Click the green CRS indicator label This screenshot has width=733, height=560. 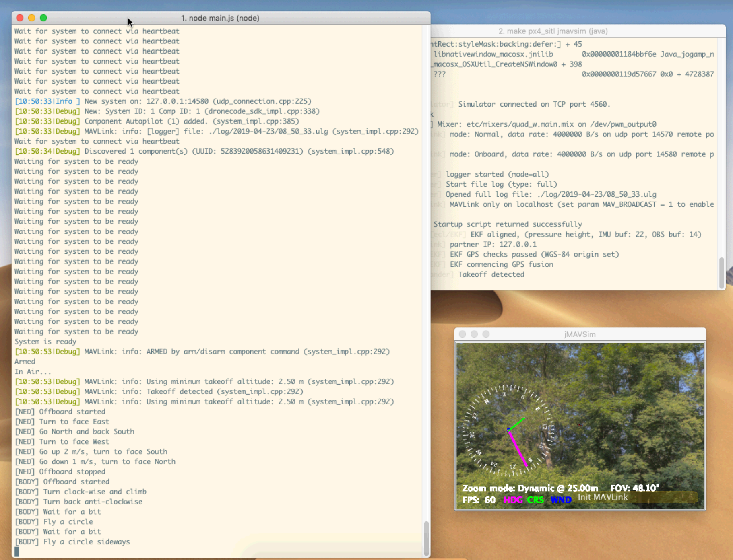point(535,500)
